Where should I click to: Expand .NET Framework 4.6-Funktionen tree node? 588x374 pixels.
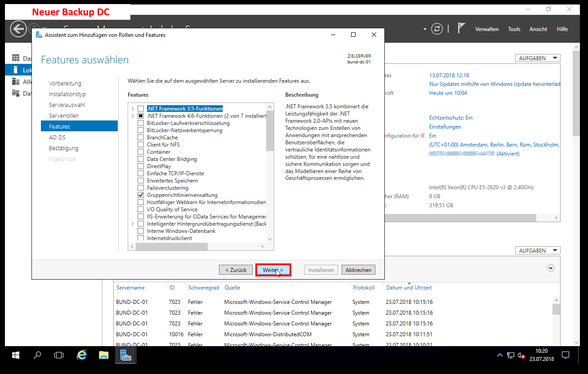coord(133,116)
